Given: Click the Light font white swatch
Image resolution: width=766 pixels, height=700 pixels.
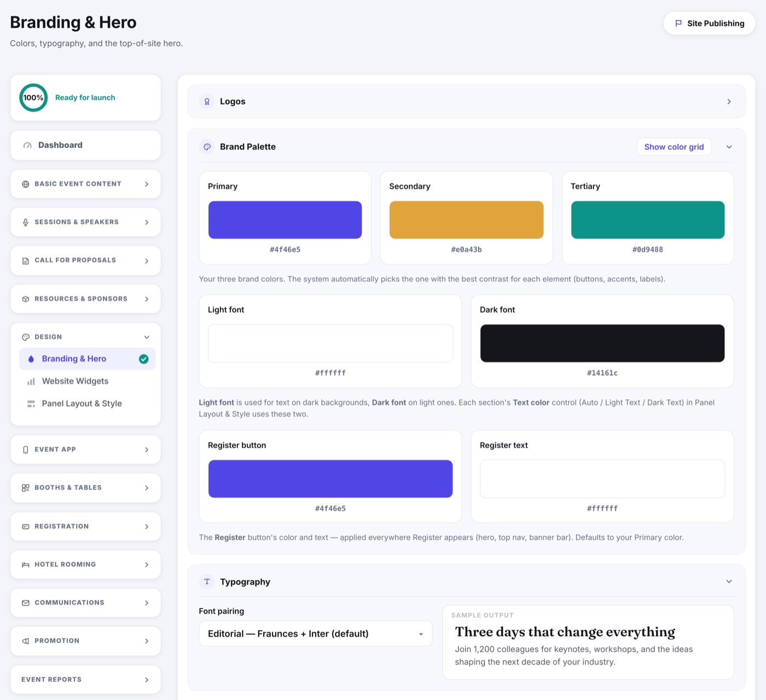Looking at the screenshot, I should [330, 343].
